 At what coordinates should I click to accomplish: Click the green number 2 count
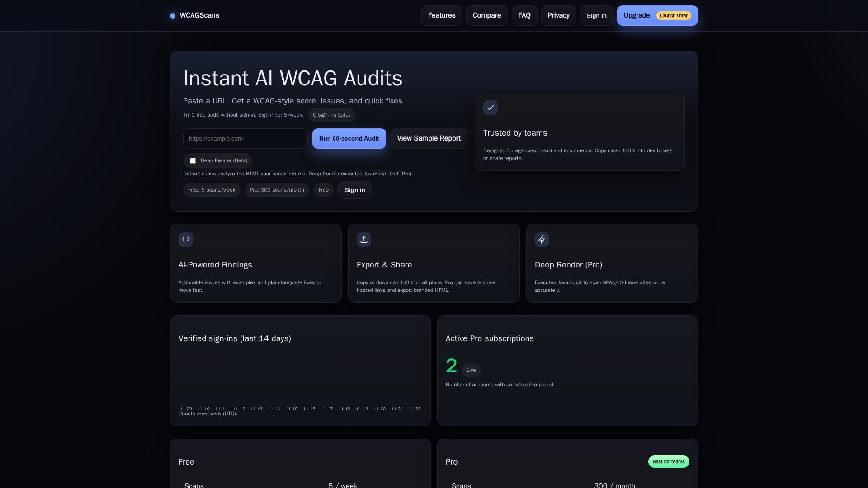coord(451,366)
